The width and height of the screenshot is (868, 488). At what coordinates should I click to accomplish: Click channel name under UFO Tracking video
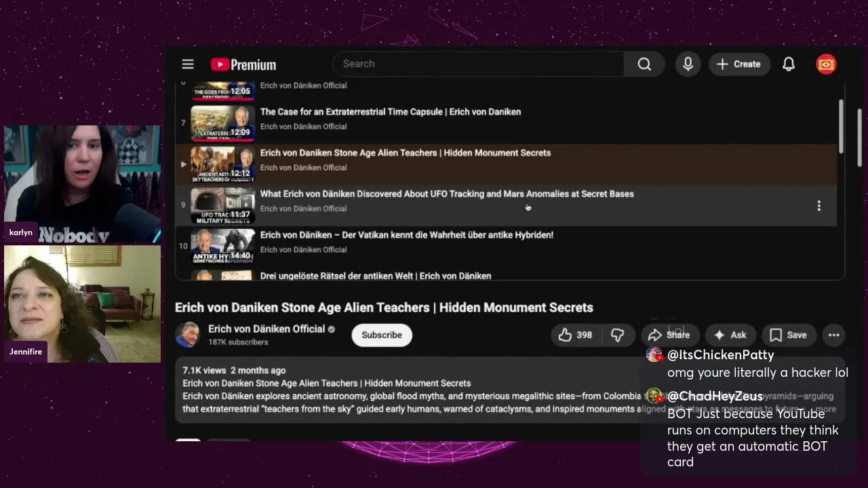tap(303, 209)
